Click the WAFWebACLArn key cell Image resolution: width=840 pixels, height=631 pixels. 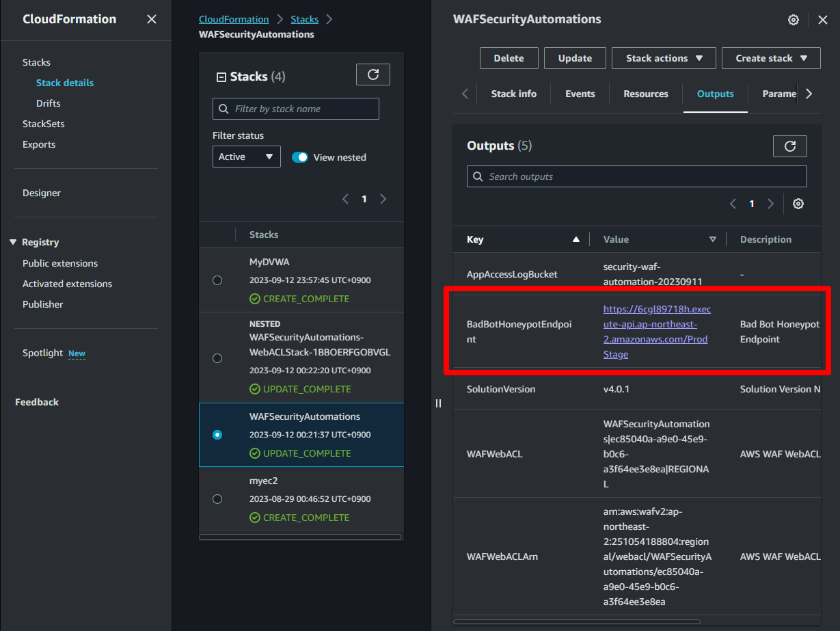pyautogui.click(x=502, y=556)
